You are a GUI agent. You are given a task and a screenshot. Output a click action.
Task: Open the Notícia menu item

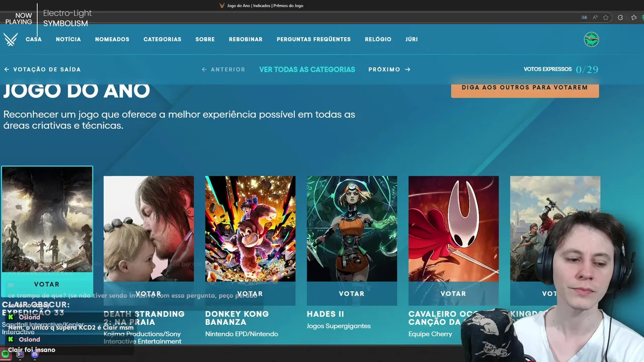point(68,39)
